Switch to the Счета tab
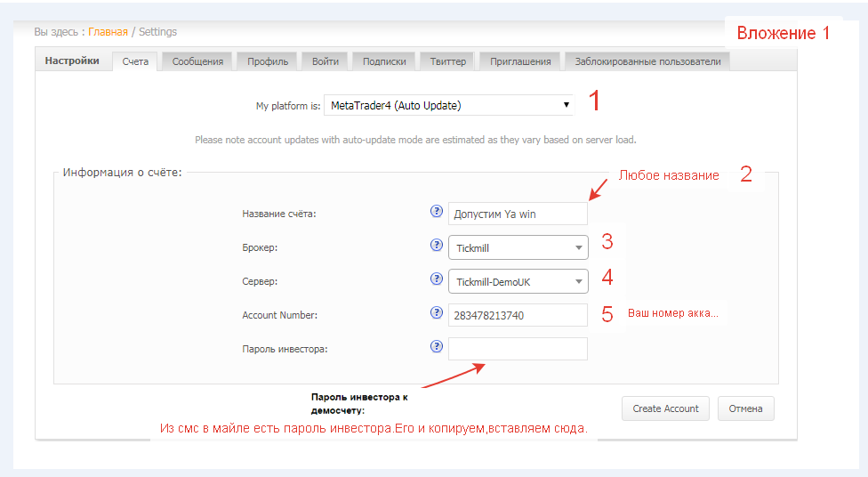868x477 pixels. click(135, 61)
